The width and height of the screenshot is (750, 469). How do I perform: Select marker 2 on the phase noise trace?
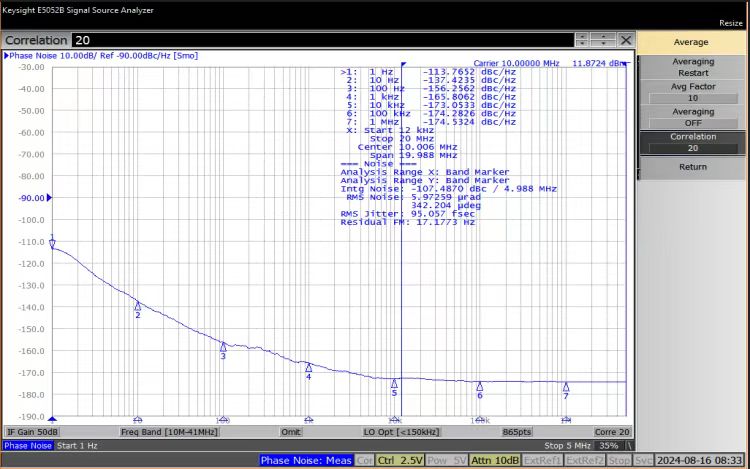[138, 306]
